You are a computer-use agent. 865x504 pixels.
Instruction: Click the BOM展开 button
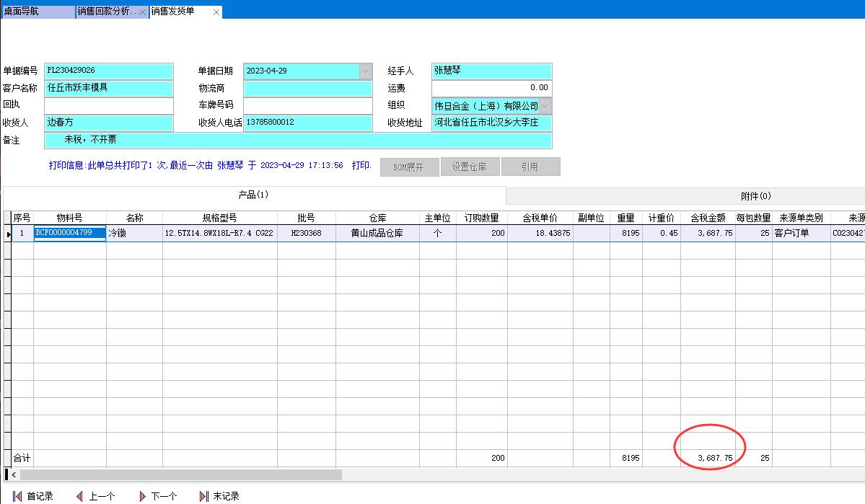click(x=408, y=167)
